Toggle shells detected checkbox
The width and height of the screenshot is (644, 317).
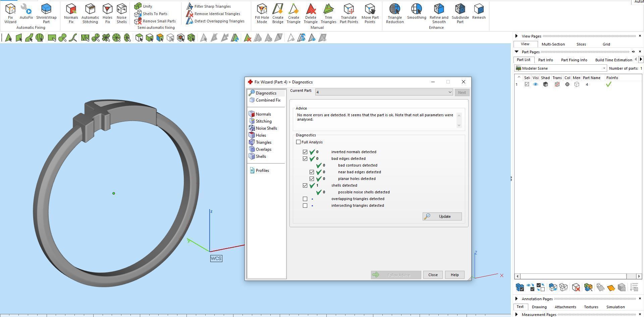pyautogui.click(x=305, y=185)
